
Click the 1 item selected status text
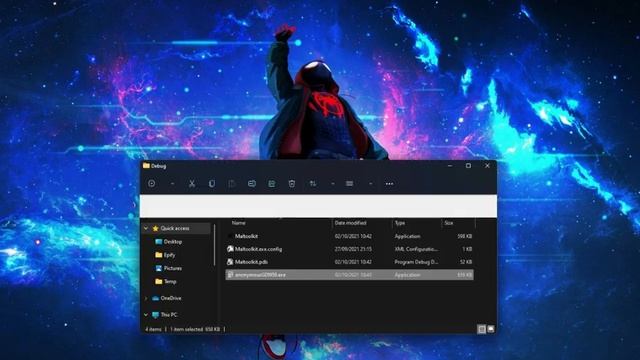point(186,329)
